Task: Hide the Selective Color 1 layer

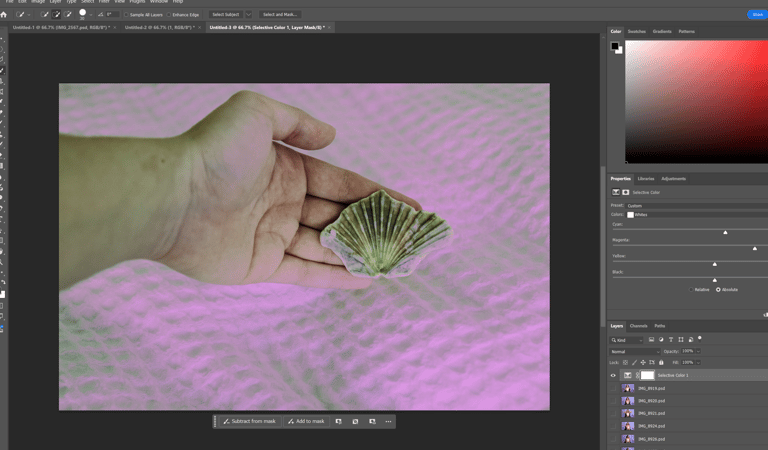Action: (613, 375)
